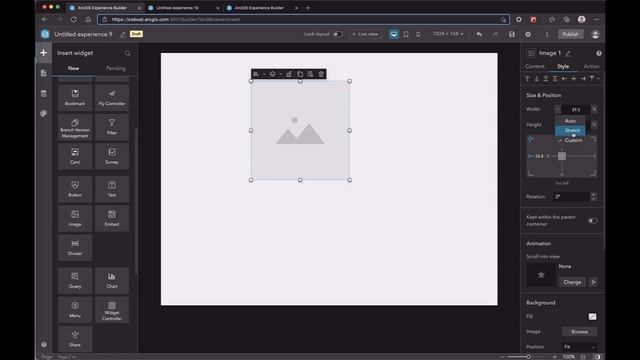
Task: Switch to the Action tab
Action: 591,66
